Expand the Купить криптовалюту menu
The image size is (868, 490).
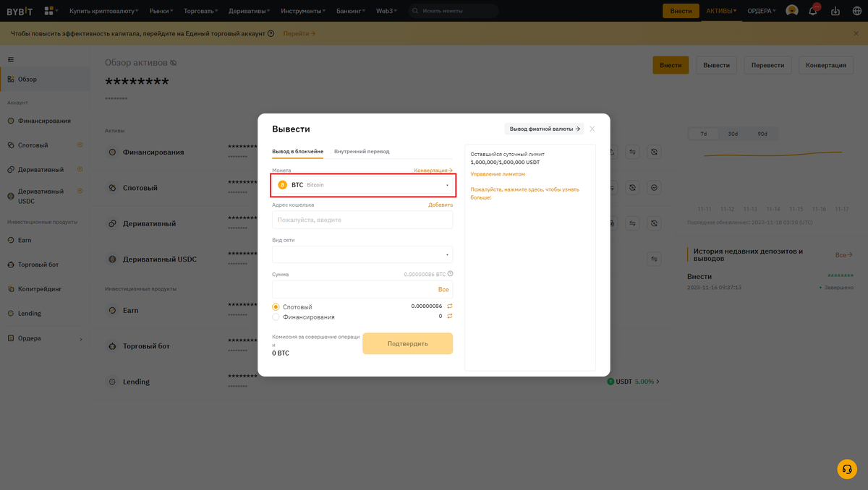click(x=103, y=11)
